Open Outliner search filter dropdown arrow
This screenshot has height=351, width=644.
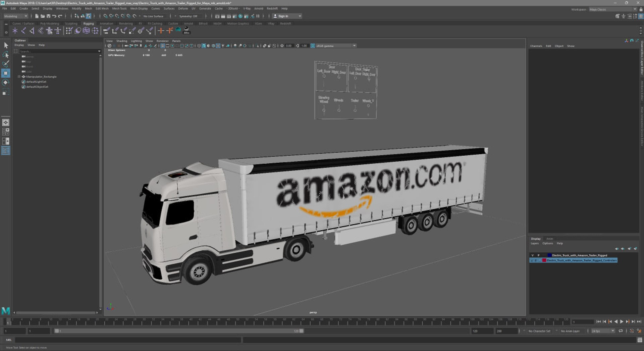click(99, 51)
